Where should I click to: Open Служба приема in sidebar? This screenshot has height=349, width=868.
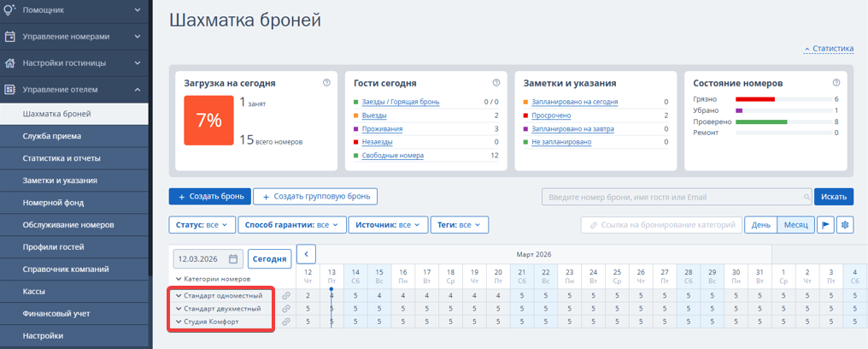click(52, 136)
